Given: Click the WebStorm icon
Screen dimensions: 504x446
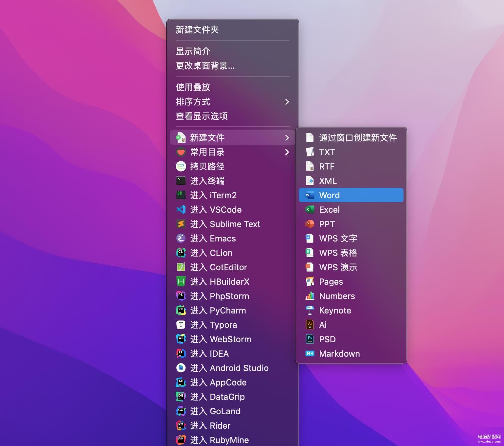Looking at the screenshot, I should (x=181, y=339).
